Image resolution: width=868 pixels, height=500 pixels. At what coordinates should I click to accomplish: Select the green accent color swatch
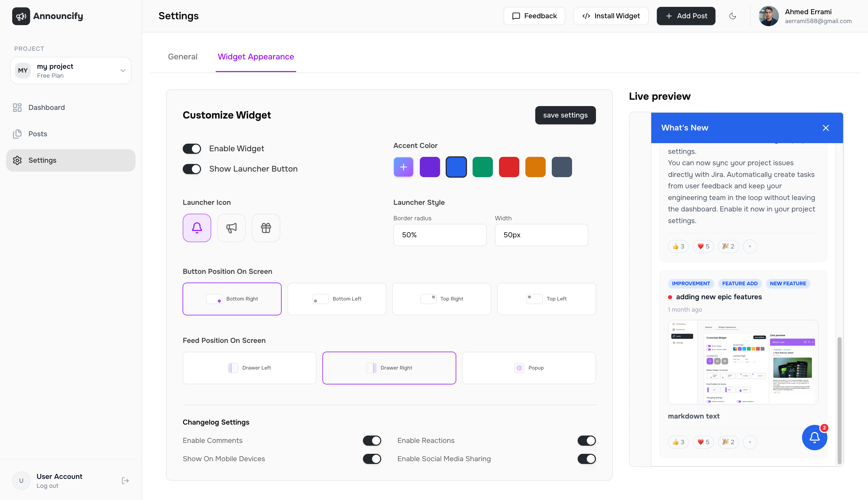point(482,167)
